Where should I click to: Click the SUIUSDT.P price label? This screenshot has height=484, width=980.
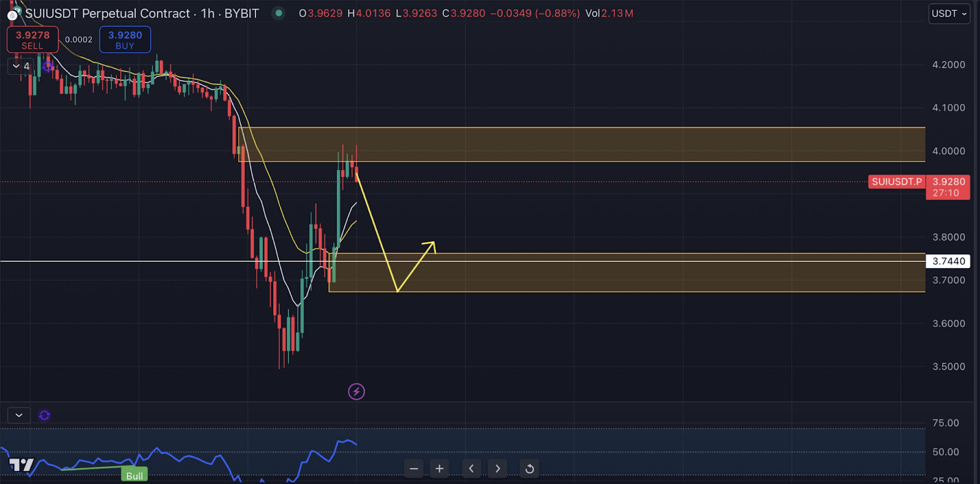(x=897, y=182)
